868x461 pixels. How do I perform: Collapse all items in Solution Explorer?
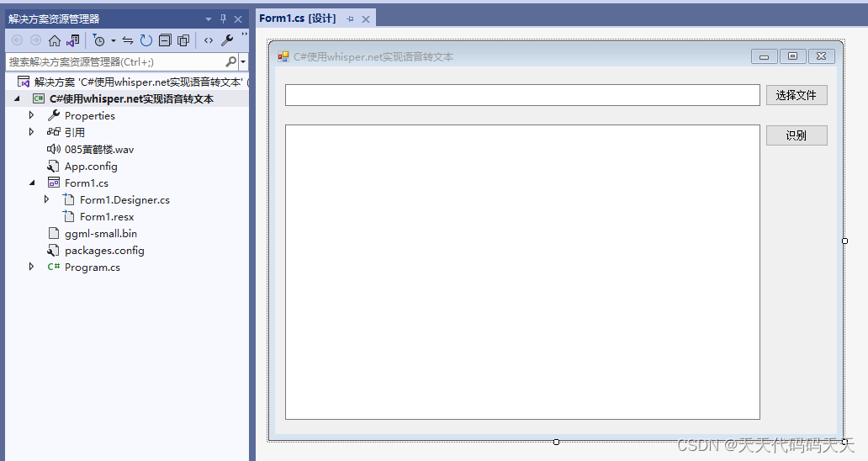click(x=165, y=40)
